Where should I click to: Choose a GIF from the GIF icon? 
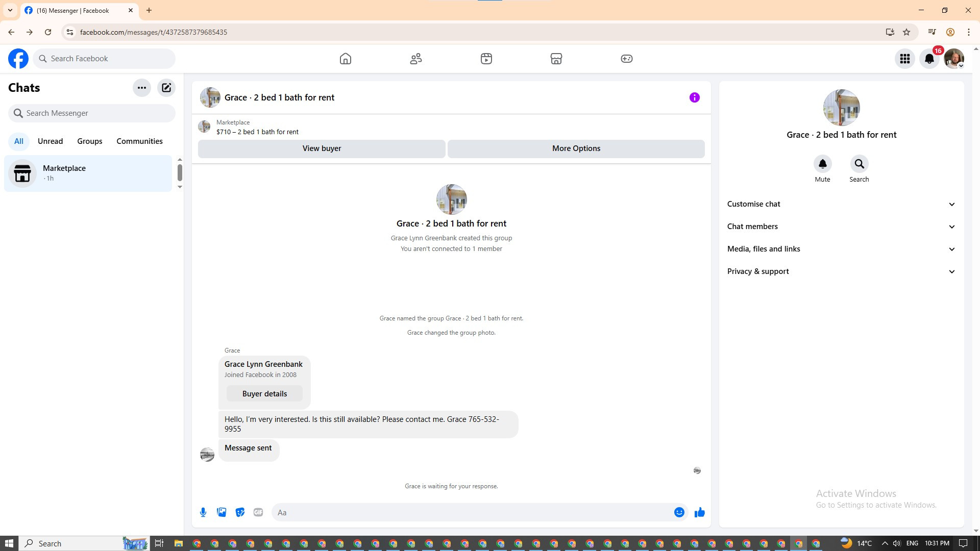258,512
